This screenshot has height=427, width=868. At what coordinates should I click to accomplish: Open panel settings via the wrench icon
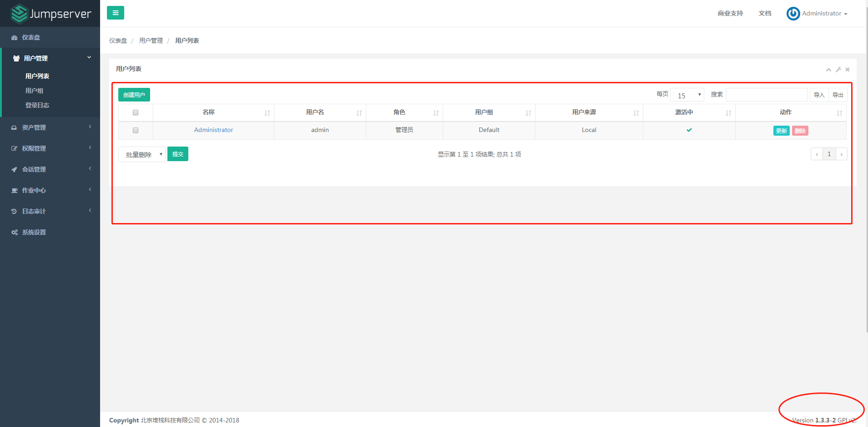pyautogui.click(x=838, y=70)
